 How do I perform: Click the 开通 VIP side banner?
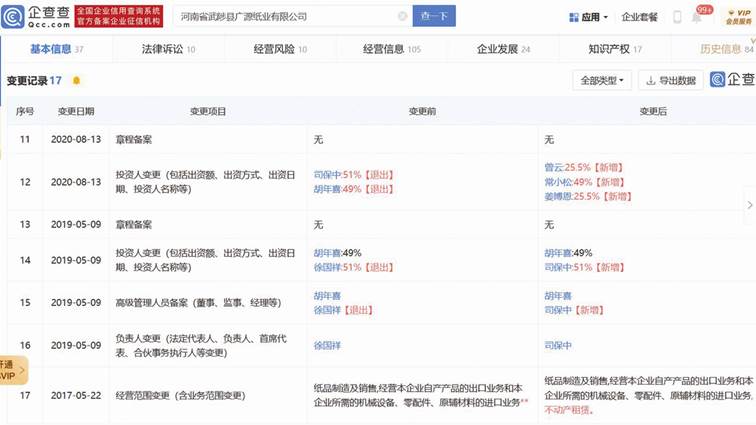(10, 370)
